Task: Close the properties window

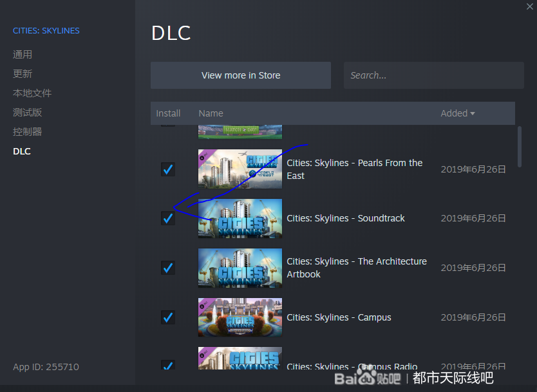Action: [x=529, y=6]
